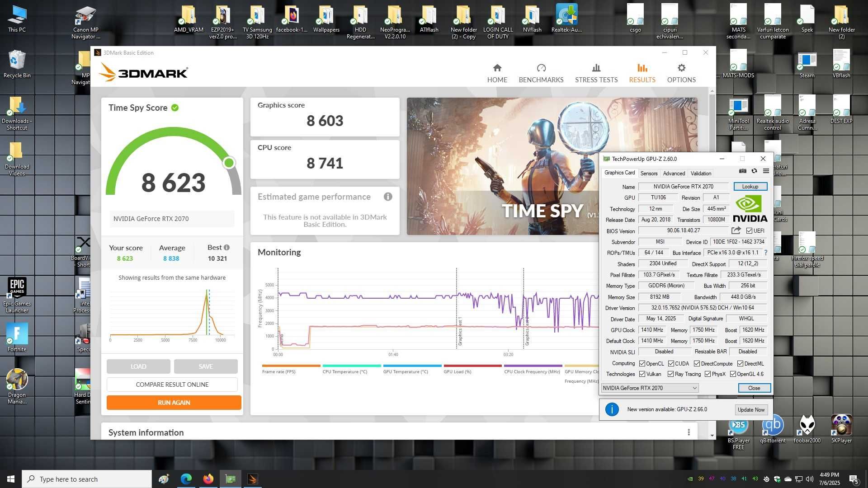Click the info icon beside Estimated game performance

388,197
